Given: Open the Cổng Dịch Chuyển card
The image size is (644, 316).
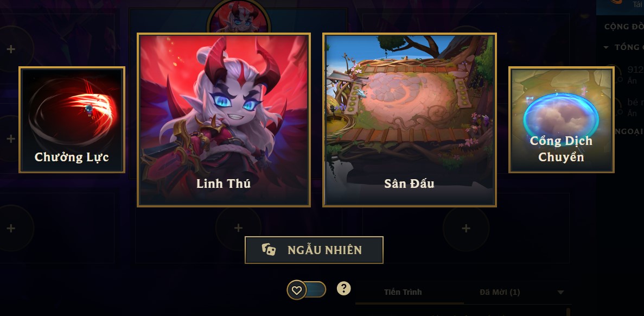Looking at the screenshot, I should tap(562, 119).
